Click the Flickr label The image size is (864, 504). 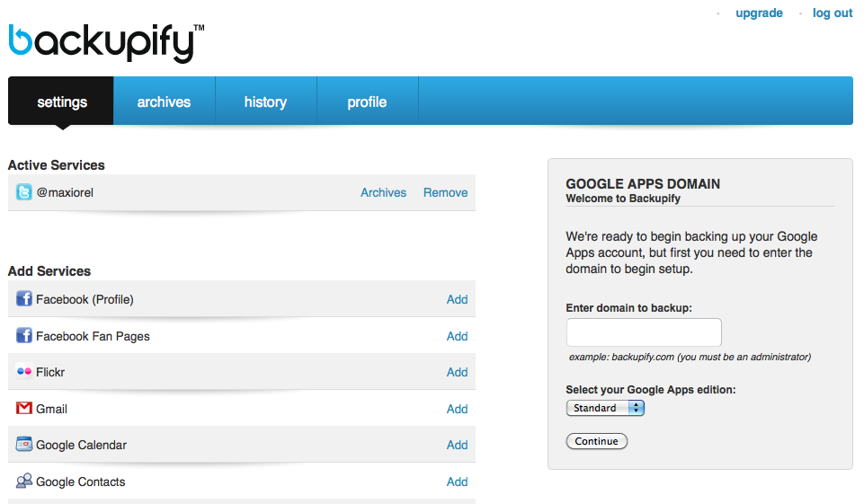[50, 372]
